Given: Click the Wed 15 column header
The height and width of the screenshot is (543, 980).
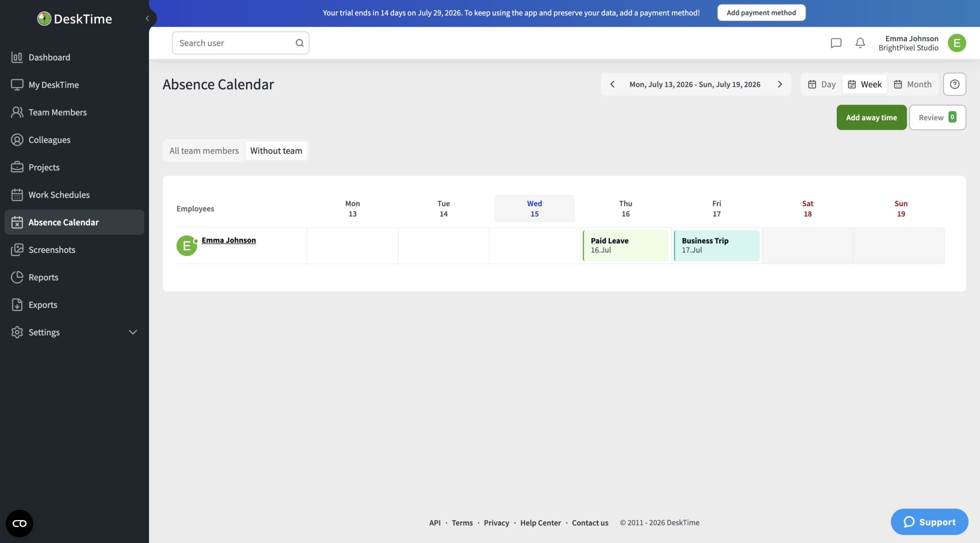Looking at the screenshot, I should (x=534, y=209).
